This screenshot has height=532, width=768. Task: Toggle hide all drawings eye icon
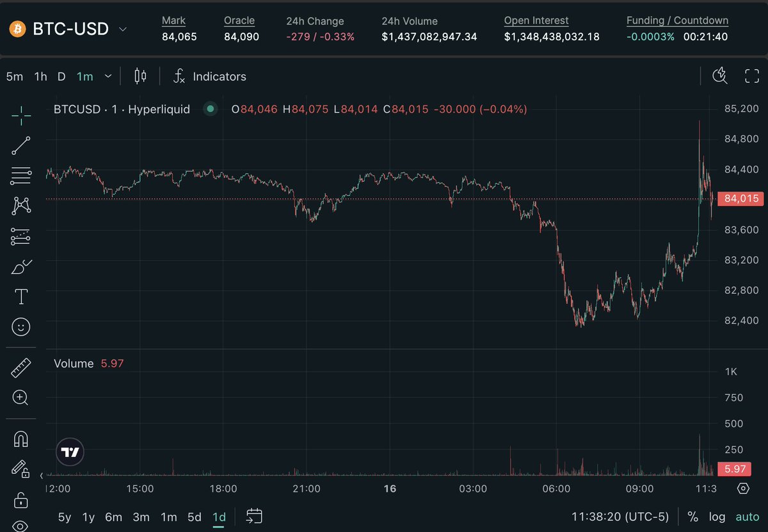tap(21, 526)
